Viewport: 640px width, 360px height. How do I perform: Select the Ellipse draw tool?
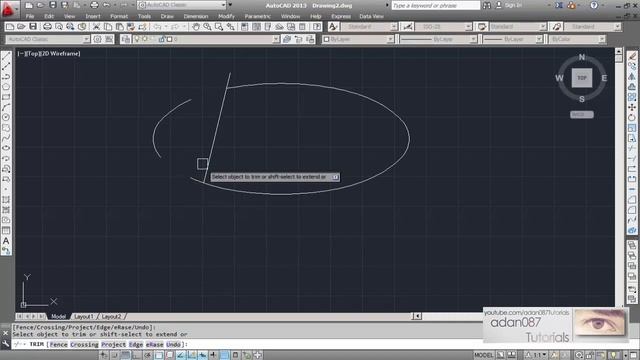point(6,148)
